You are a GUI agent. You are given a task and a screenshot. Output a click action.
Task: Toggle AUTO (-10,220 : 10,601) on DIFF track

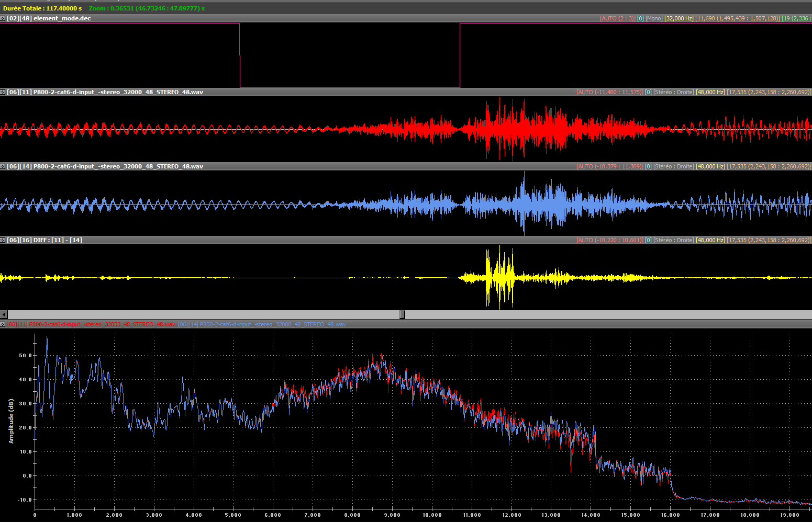point(609,240)
